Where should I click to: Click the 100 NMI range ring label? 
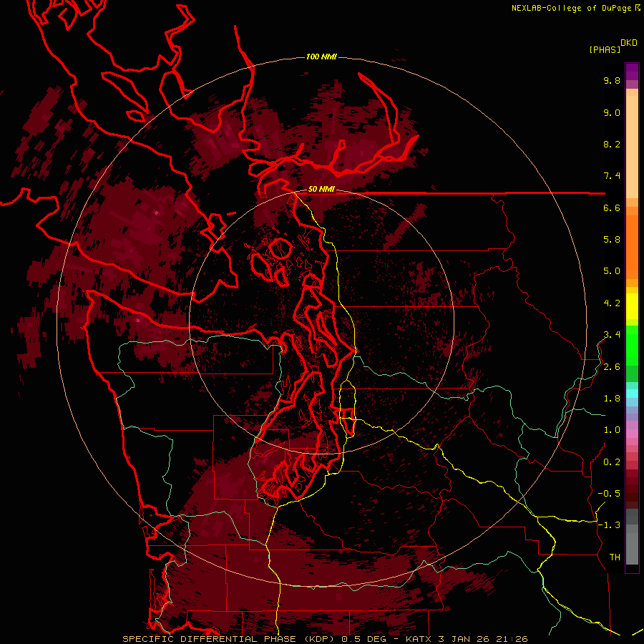tap(321, 57)
